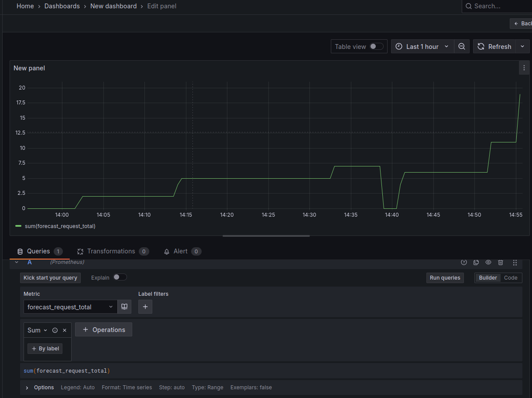
Task: Add a label filter with plus button
Action: tap(145, 307)
